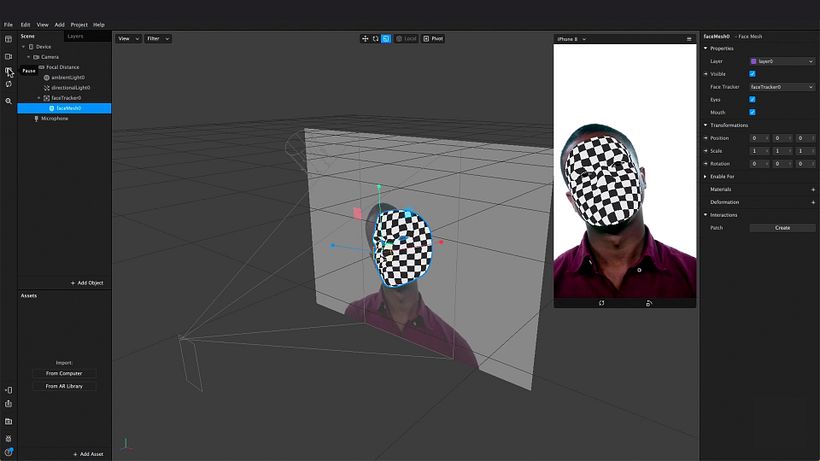The image size is (820, 461).
Task: Click the Create patch button
Action: point(782,228)
